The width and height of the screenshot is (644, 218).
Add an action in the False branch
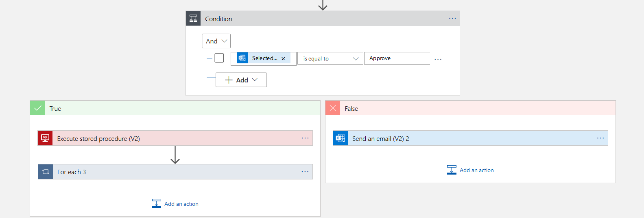[x=471, y=170]
